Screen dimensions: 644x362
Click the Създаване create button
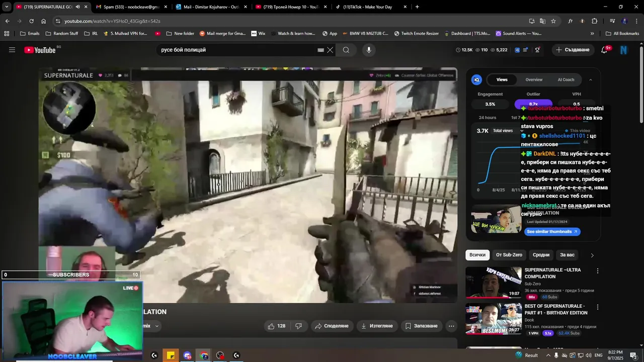click(x=573, y=50)
